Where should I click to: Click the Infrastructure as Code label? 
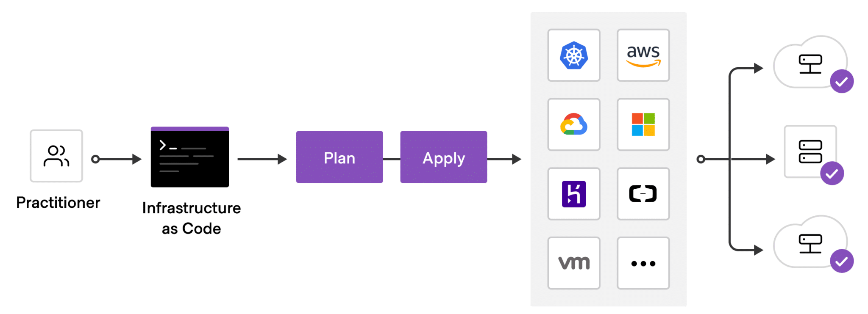click(192, 218)
